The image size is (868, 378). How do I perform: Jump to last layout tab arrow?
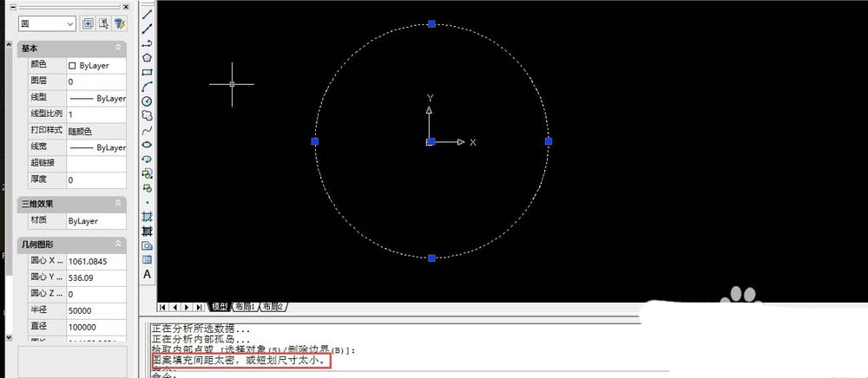[199, 307]
